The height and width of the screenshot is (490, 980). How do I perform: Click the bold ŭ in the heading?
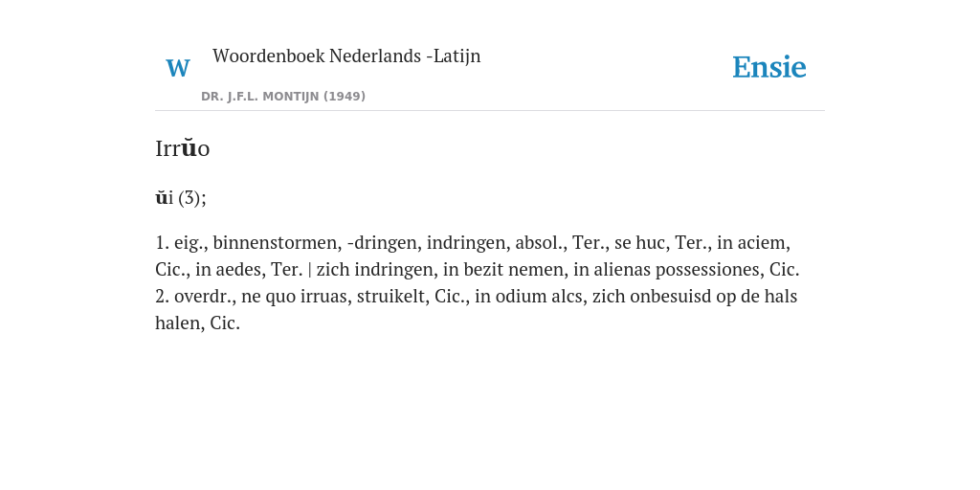[189, 148]
